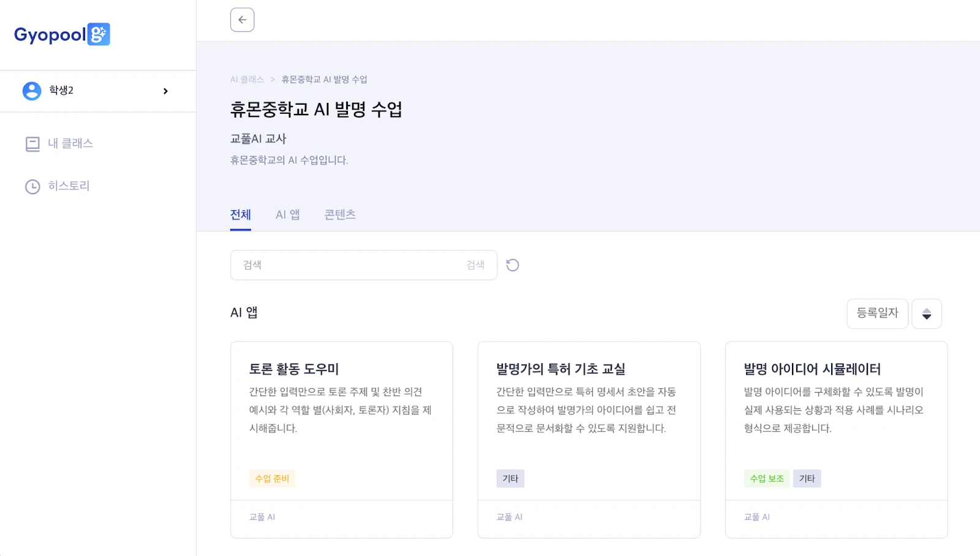The width and height of the screenshot is (980, 556).
Task: Select the 전체 tab
Action: point(241,215)
